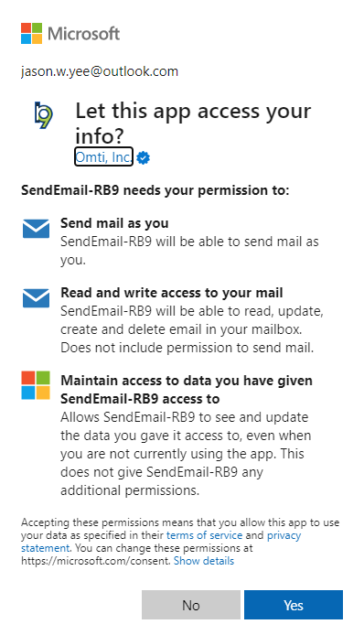Grant permissions with the Yes button
The height and width of the screenshot is (635, 364).
(294, 605)
